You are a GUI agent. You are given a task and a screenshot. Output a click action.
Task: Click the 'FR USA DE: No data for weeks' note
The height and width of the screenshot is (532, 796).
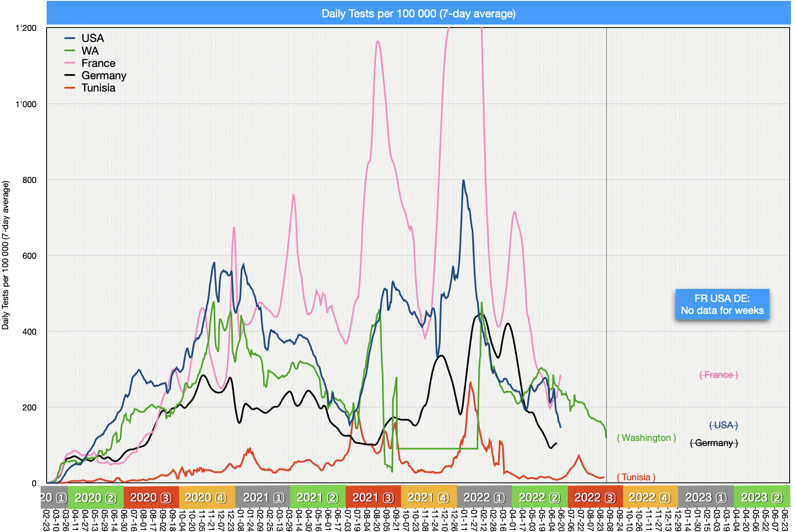tap(722, 304)
